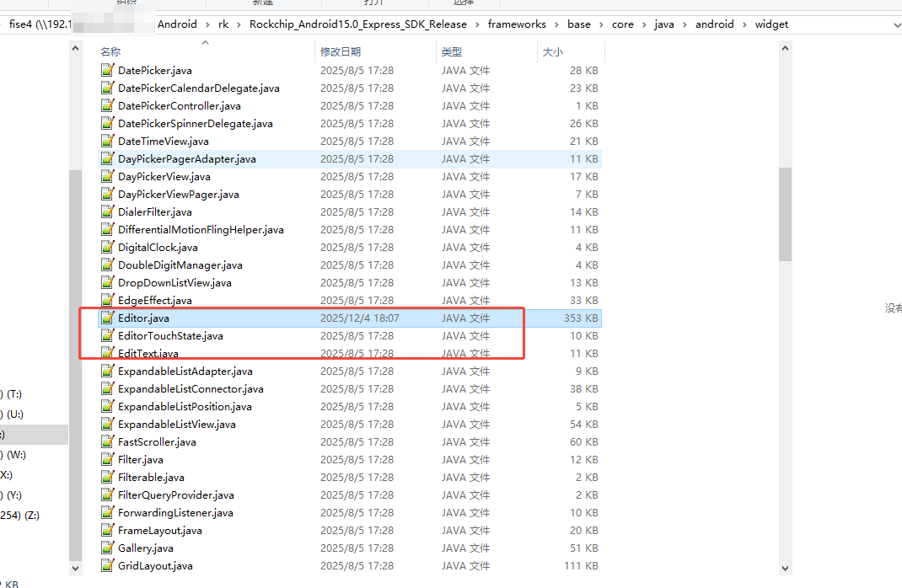902x588 pixels.
Task: Open the chevron after Android in path
Action: (x=208, y=24)
